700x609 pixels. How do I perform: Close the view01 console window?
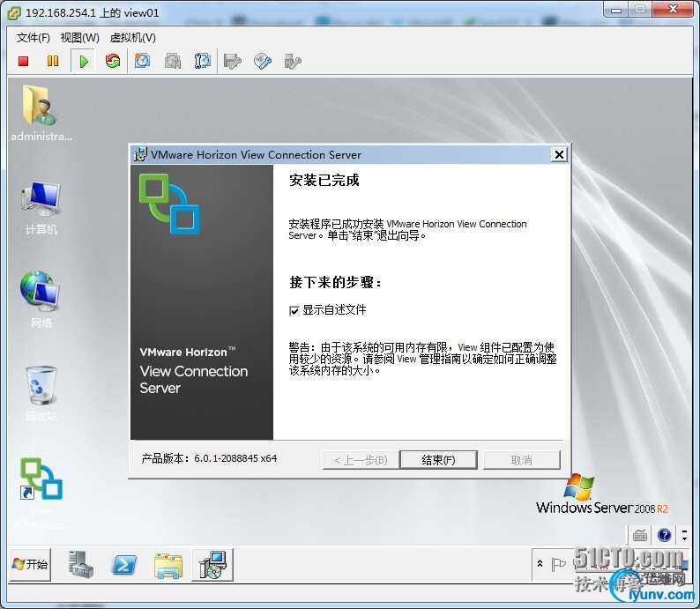point(674,10)
